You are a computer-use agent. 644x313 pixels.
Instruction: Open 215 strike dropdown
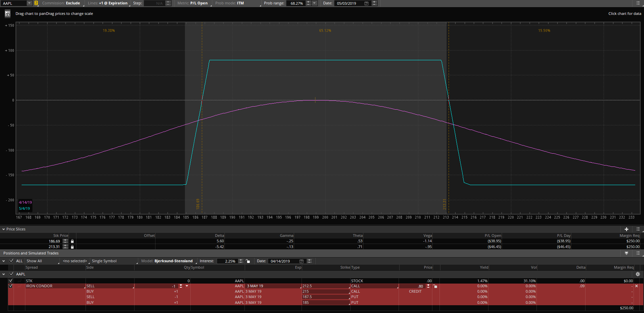[326, 291]
